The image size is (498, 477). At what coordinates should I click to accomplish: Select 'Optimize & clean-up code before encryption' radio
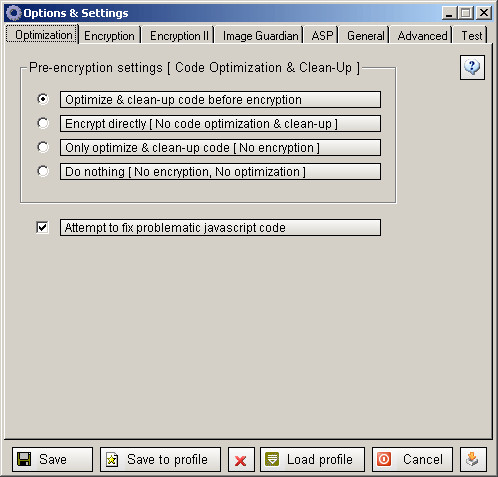(43, 99)
